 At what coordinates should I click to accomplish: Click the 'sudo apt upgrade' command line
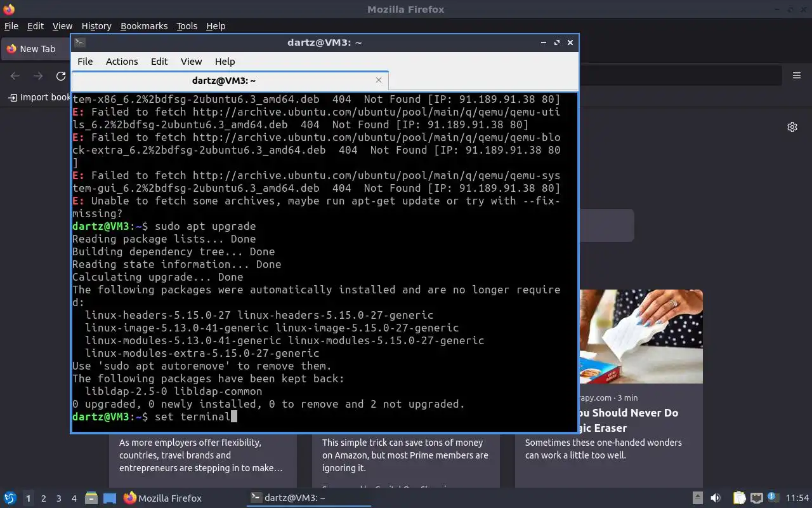[164, 226]
